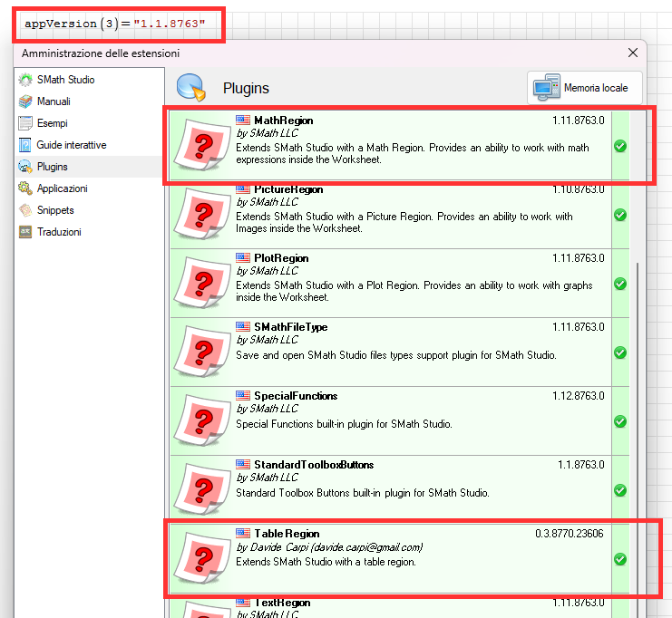This screenshot has height=618, width=672.
Task: Click the appVersion formula in worksheet
Action: point(108,22)
